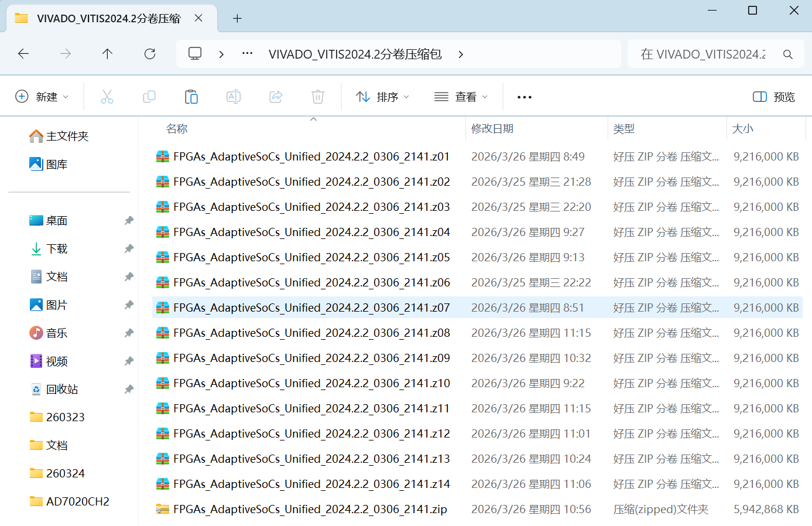Add a new tab with plus button

point(237,19)
